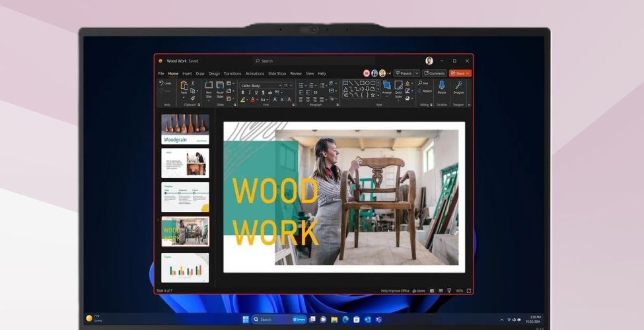Click the PowerPoint title bar Search box
Screen dimensions: 644x330
(314, 61)
